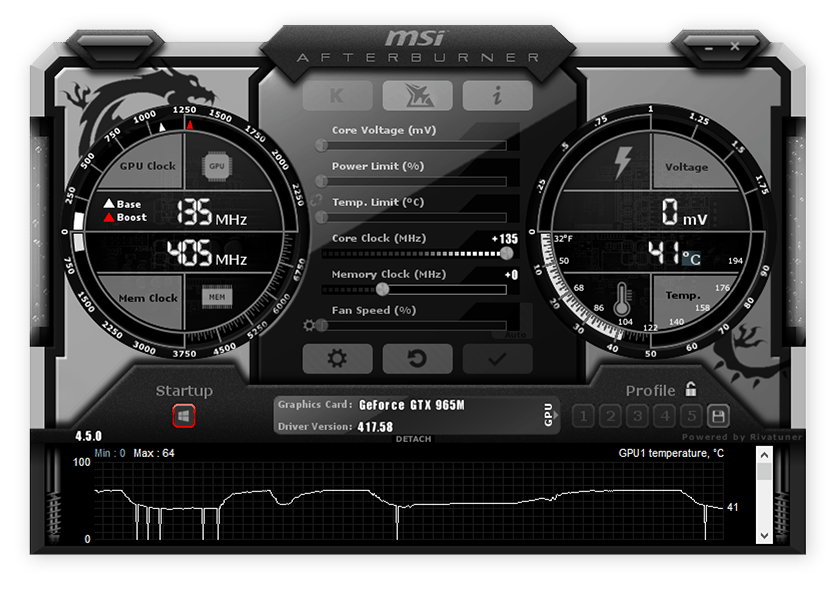Toggle the °C temperature unit indicator

[691, 259]
